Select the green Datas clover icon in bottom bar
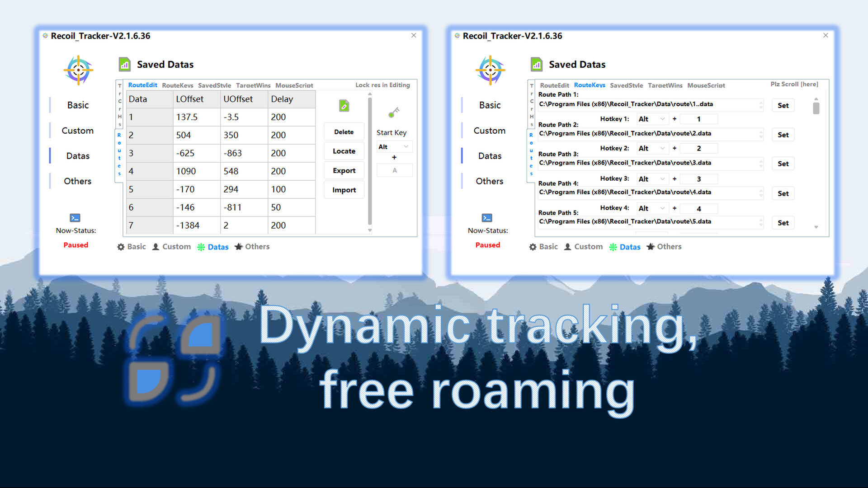Viewport: 868px width, 488px height. [201, 247]
